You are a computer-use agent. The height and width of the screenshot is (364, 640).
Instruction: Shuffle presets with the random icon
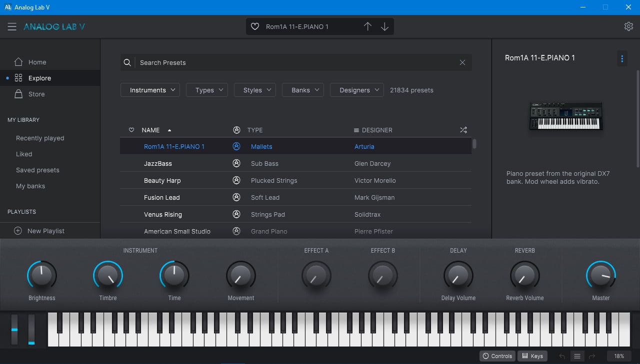click(463, 130)
